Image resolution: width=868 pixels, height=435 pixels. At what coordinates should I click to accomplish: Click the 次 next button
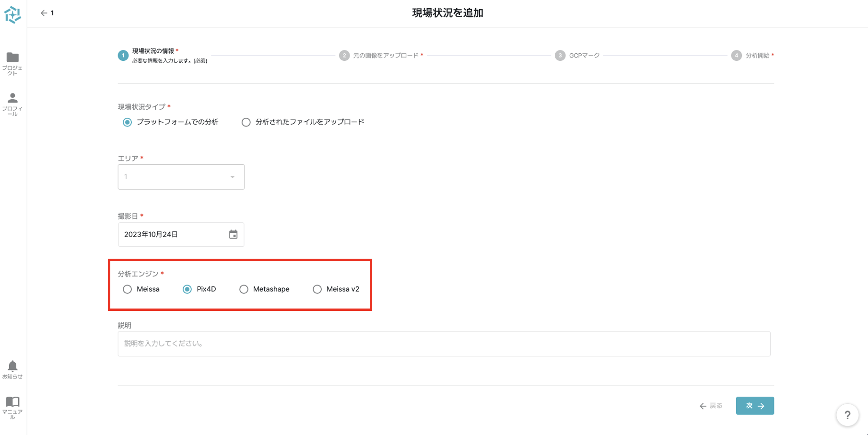(754, 406)
